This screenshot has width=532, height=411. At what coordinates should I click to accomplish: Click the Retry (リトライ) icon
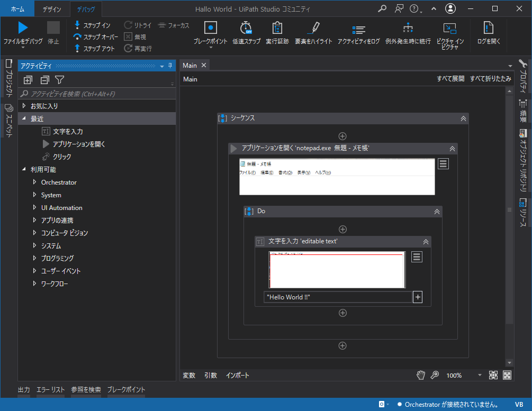point(128,25)
